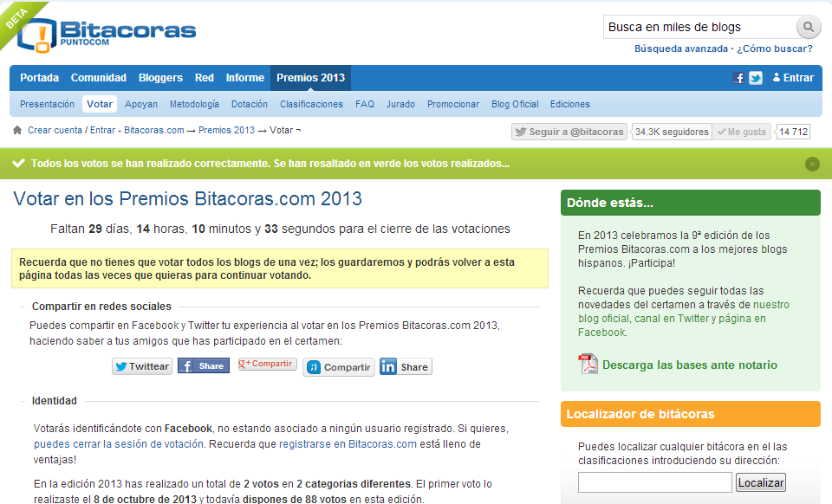Open the Promocionar submenu tab
The width and height of the screenshot is (832, 504).
coord(453,105)
